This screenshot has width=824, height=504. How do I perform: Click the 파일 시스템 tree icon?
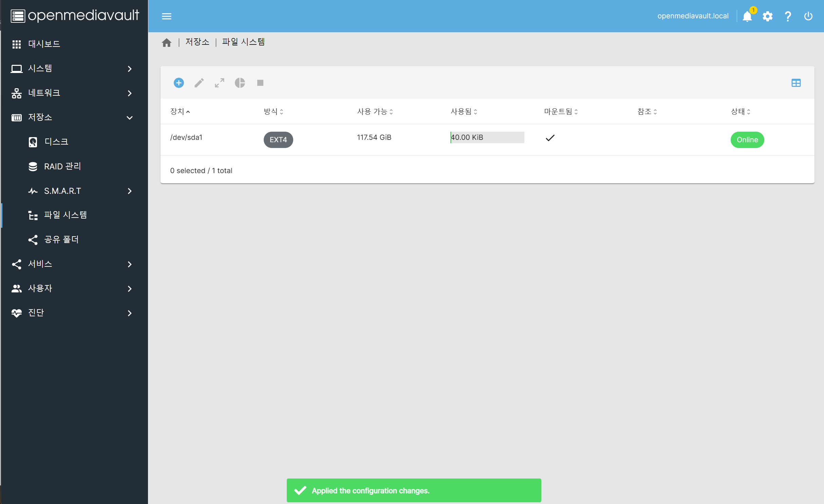33,215
